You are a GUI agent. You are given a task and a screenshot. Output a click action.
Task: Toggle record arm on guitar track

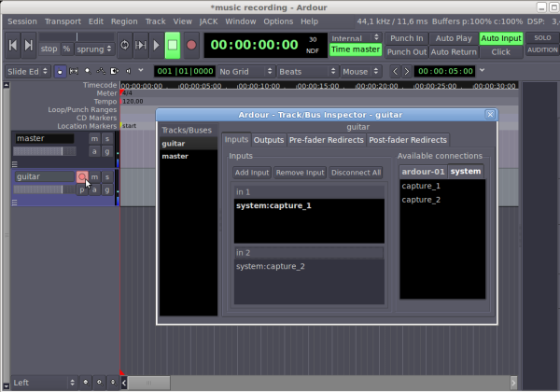point(82,176)
